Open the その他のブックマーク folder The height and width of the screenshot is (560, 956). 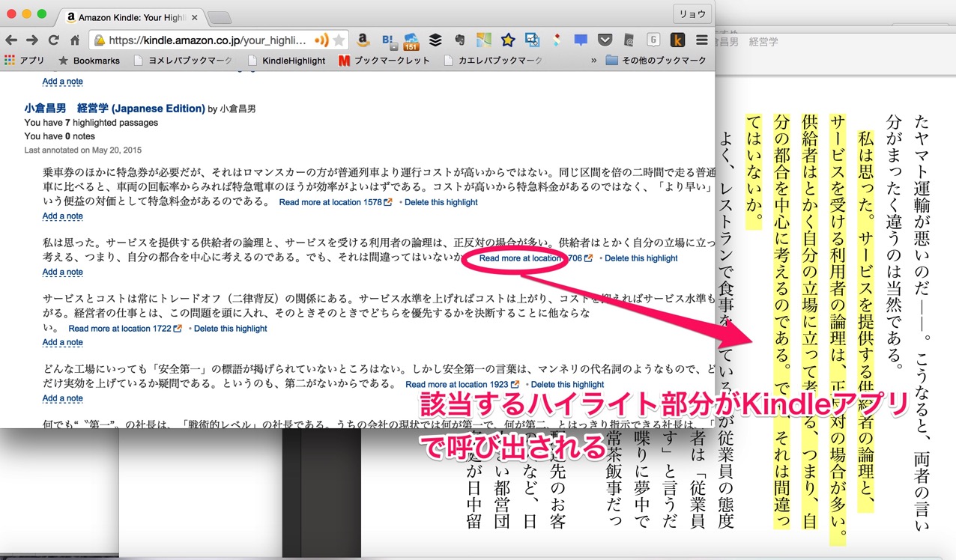point(656,61)
